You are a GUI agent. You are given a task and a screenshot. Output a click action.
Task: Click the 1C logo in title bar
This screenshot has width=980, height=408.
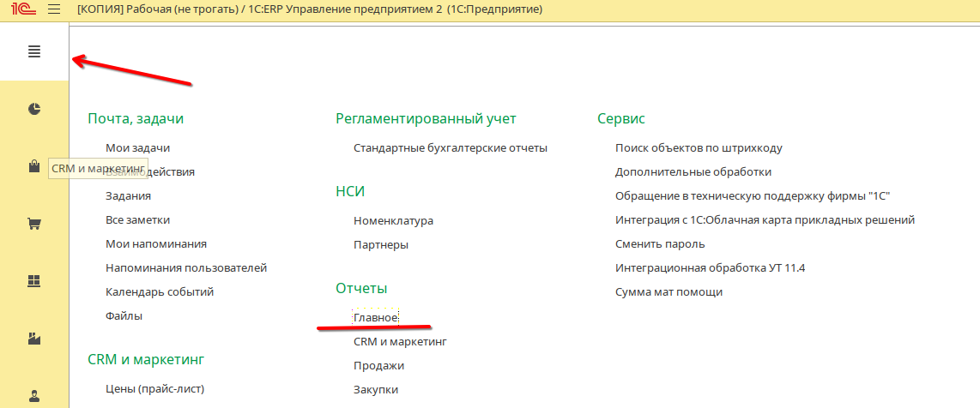click(x=21, y=9)
